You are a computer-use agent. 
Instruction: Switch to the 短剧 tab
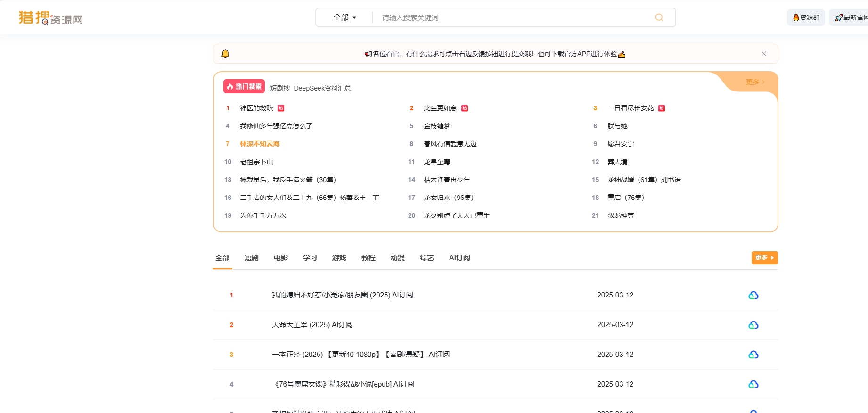pos(252,258)
